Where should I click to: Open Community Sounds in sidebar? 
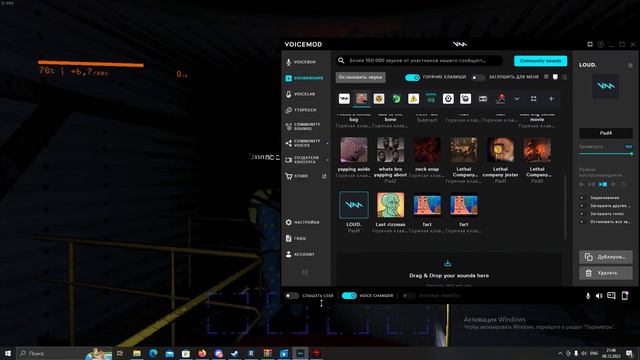point(303,127)
